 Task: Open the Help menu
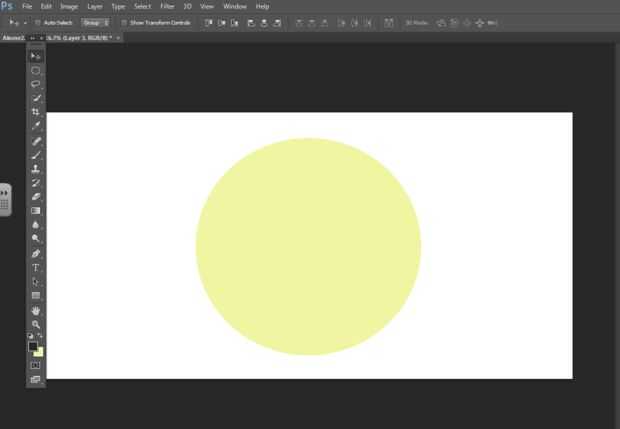click(263, 6)
